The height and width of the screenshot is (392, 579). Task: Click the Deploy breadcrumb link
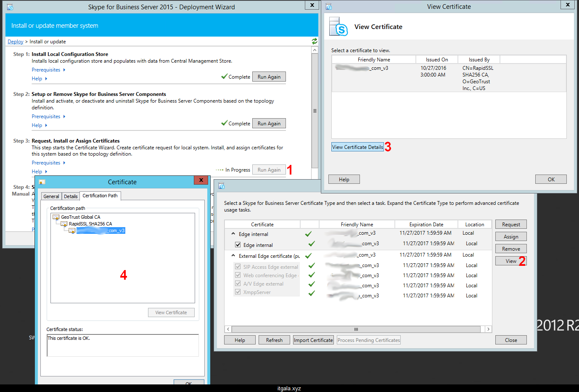click(x=16, y=42)
